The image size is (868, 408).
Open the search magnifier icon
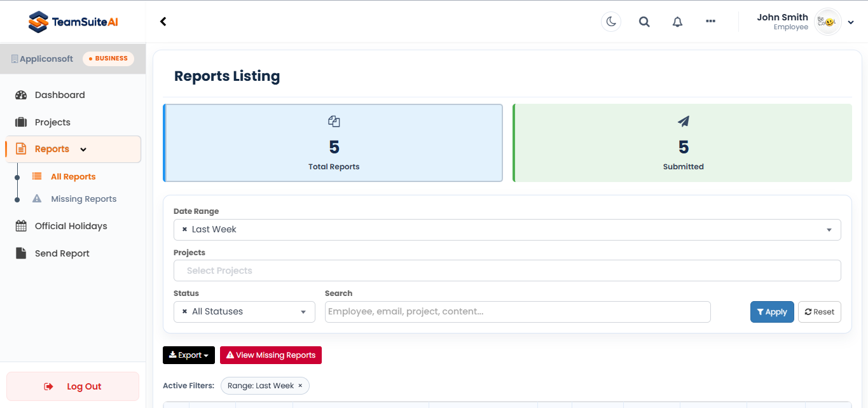pyautogui.click(x=644, y=22)
